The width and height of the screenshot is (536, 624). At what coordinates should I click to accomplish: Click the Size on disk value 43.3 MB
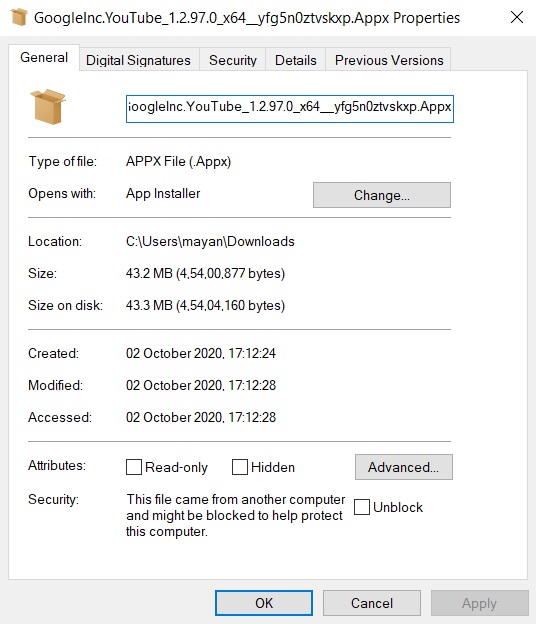point(205,305)
